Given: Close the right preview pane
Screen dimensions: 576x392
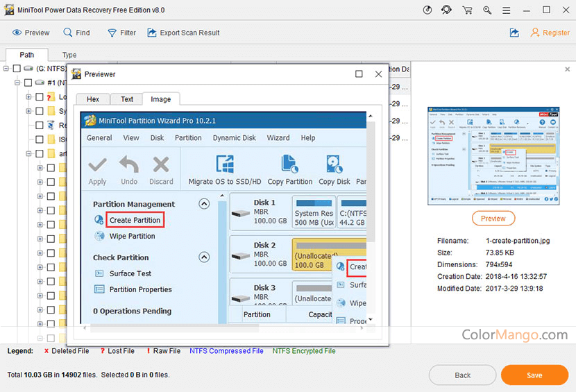Looking at the screenshot, I should [x=567, y=69].
